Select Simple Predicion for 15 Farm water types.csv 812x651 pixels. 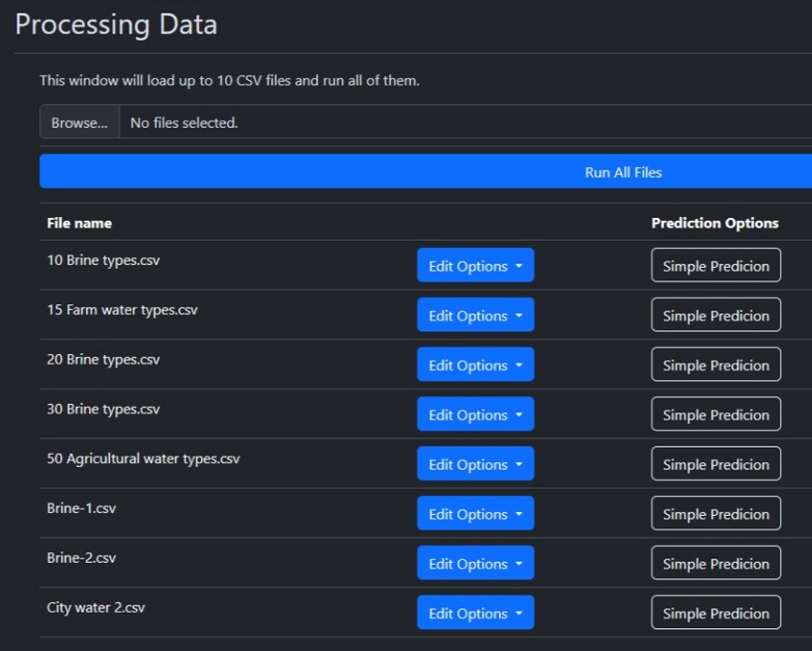point(716,315)
